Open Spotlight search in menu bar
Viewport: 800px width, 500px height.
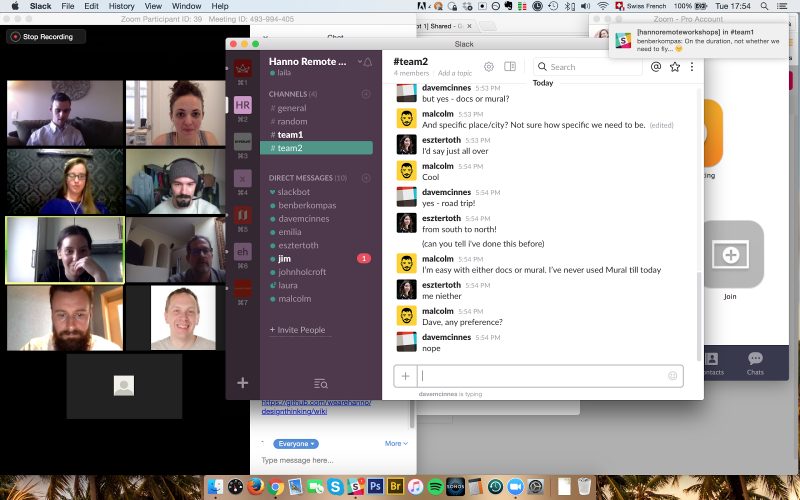[764, 6]
